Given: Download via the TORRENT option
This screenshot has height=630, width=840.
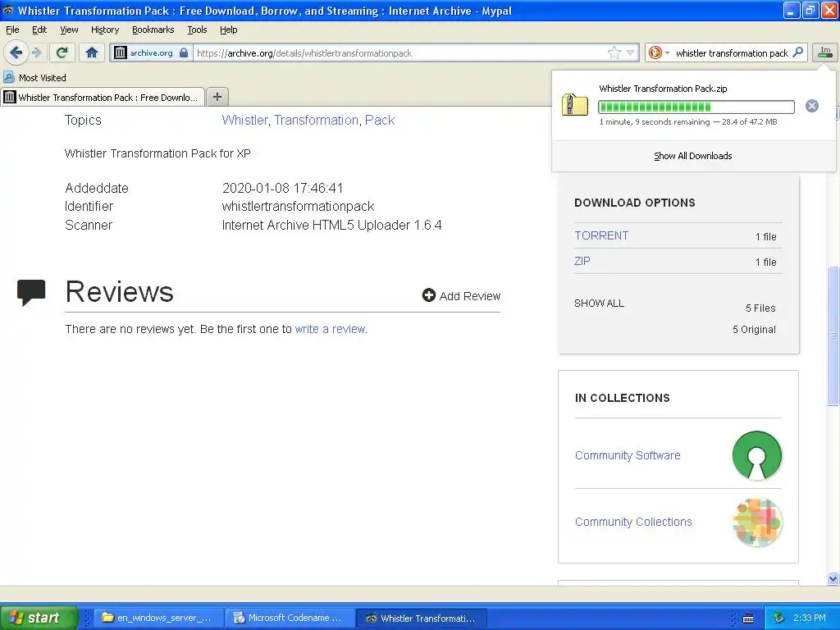Looking at the screenshot, I should click(x=601, y=235).
